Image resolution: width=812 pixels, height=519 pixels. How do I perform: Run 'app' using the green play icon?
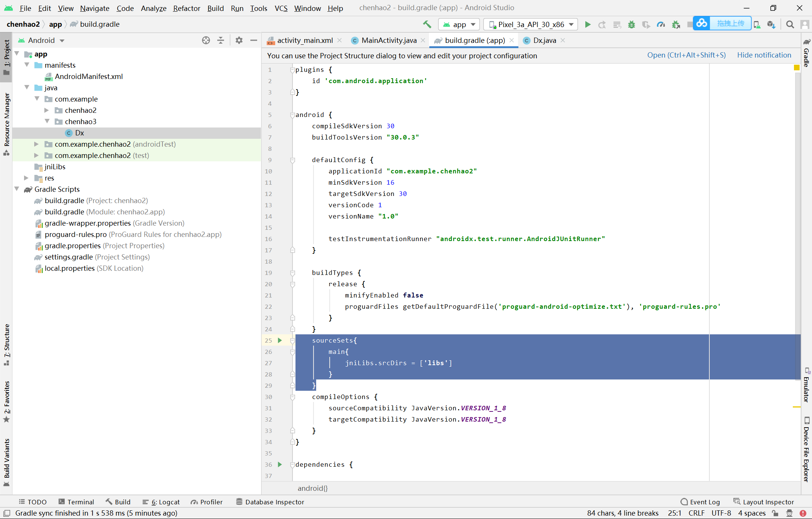tap(588, 24)
